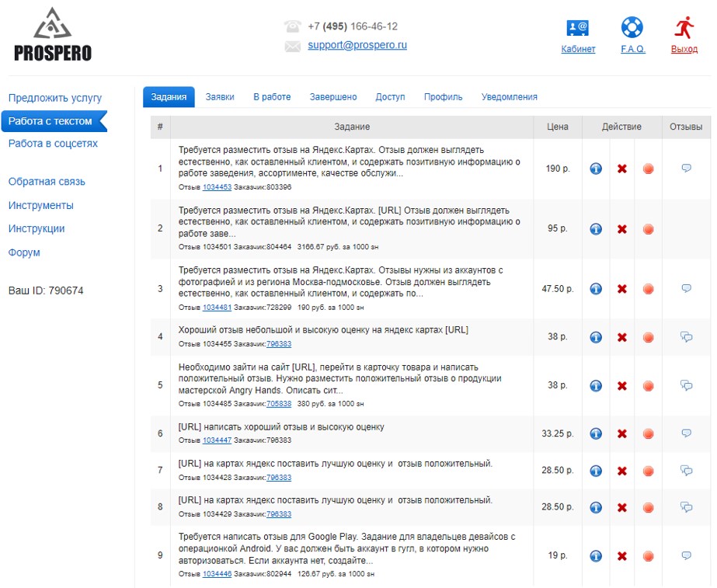Open the Доступ tab
This screenshot has width=717, height=588.
[390, 97]
